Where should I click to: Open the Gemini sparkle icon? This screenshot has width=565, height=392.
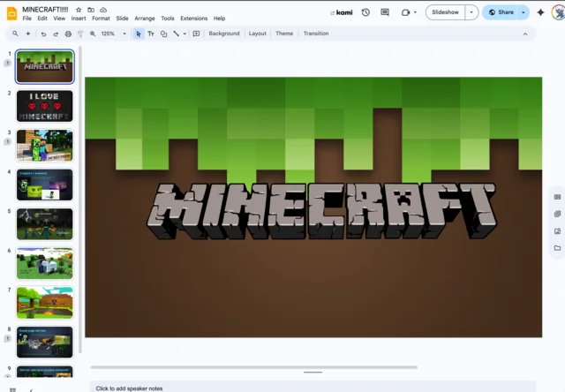[x=540, y=12]
